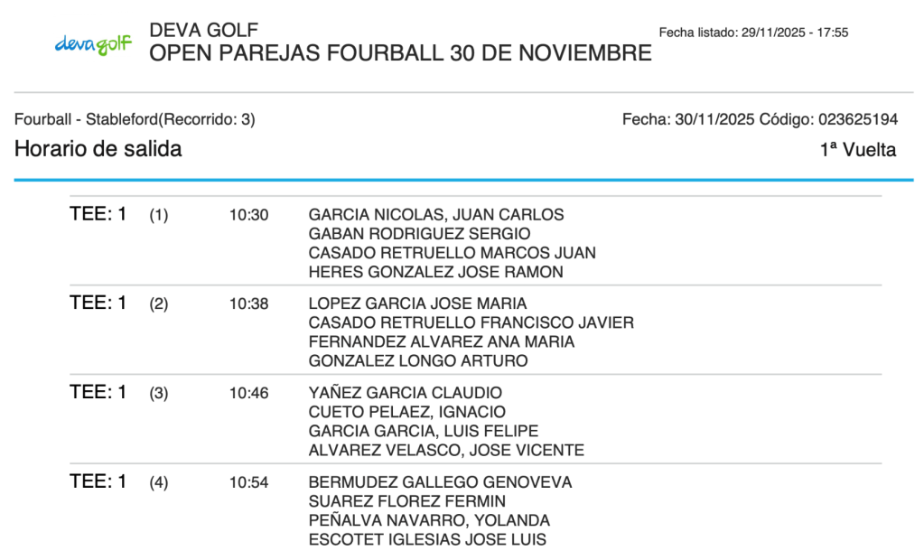Screen dimensions: 924x560
Task: Select the 10:30 tee time
Action: (248, 215)
